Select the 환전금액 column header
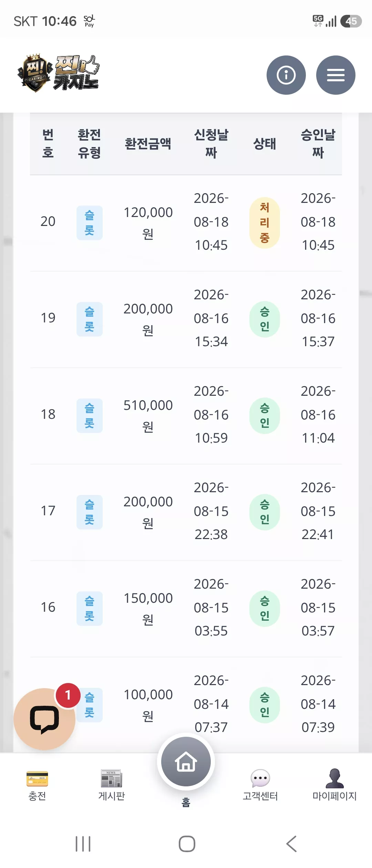The width and height of the screenshot is (372, 868). (x=148, y=144)
